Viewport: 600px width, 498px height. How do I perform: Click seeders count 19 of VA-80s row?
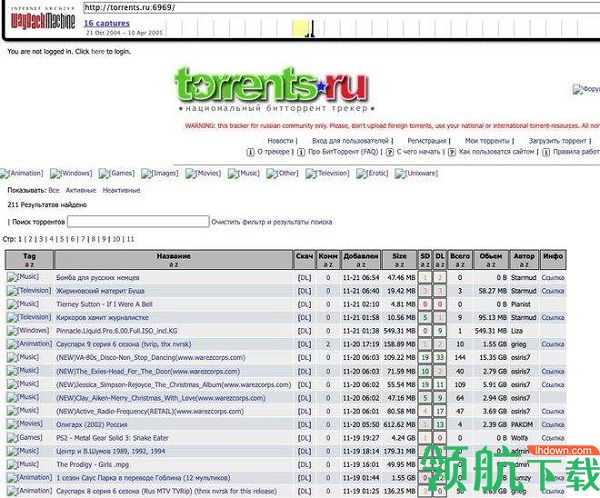coord(425,358)
